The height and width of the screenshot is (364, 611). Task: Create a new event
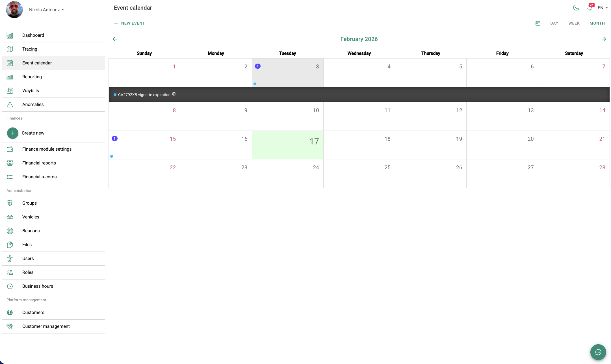click(129, 23)
